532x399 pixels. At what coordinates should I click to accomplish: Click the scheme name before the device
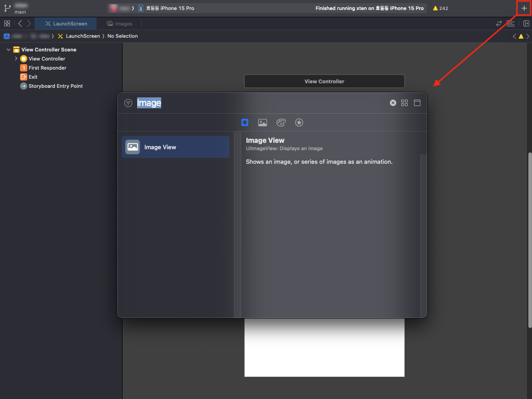pos(124,8)
